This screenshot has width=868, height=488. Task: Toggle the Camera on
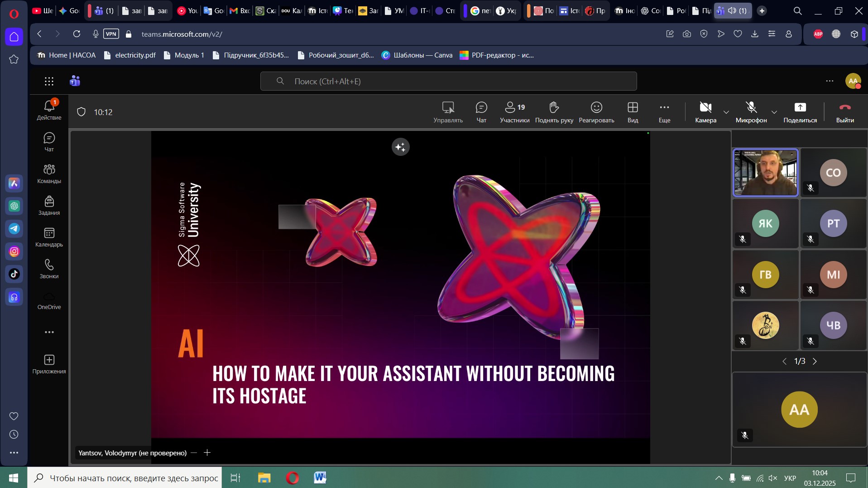pyautogui.click(x=705, y=111)
